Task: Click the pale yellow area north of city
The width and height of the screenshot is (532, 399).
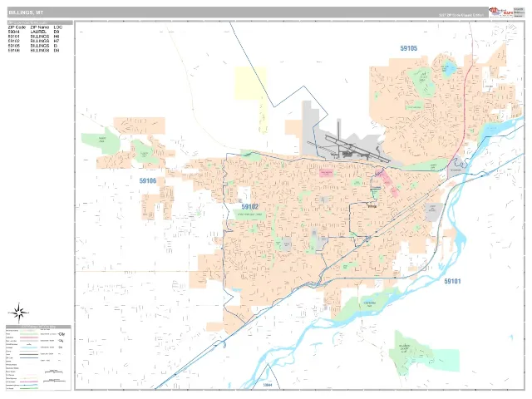Action: (251, 83)
